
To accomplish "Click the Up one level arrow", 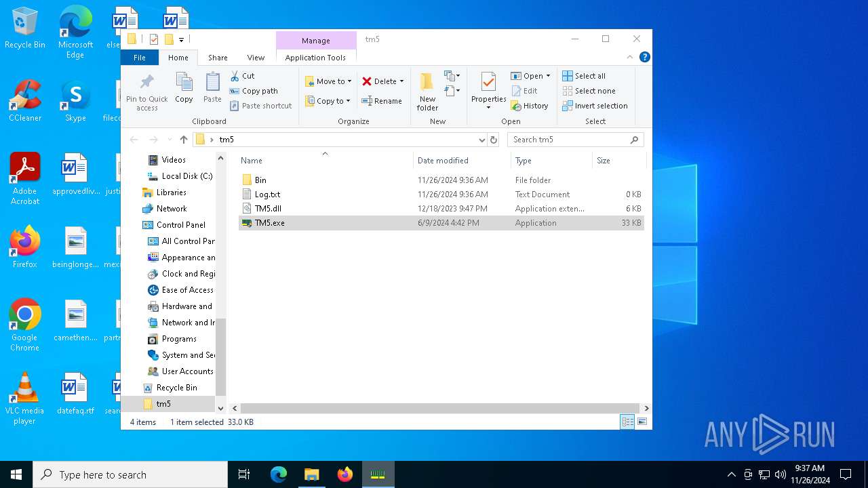I will pyautogui.click(x=184, y=140).
